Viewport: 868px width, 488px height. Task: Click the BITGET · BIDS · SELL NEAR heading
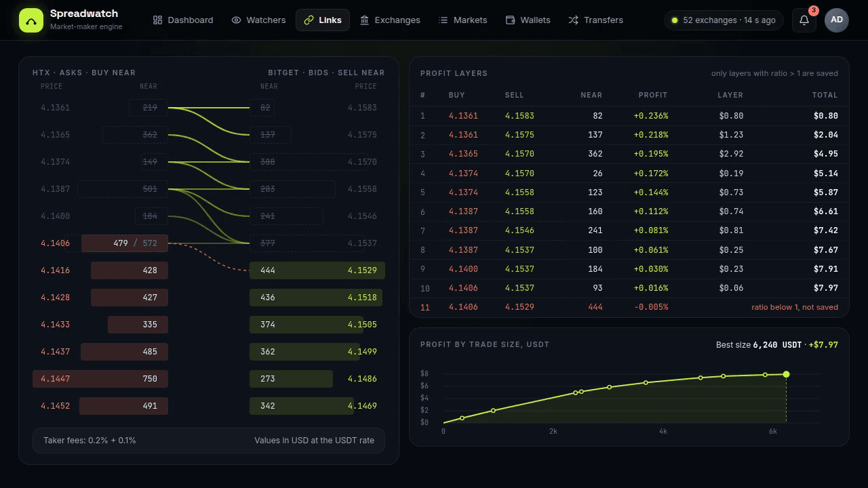tap(326, 73)
